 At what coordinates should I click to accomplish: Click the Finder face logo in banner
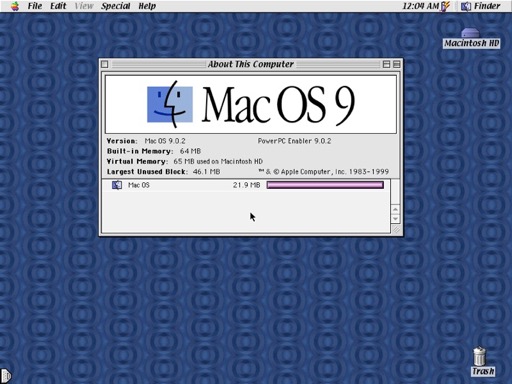click(x=170, y=104)
